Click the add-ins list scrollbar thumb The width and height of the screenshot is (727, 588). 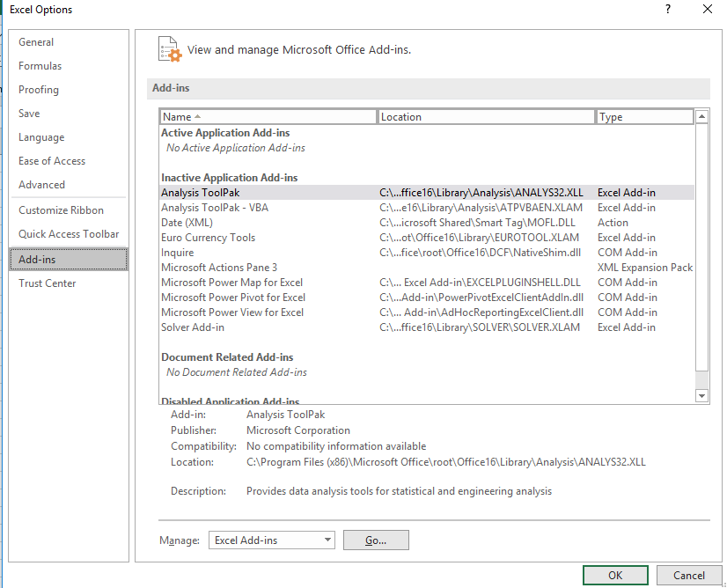(702, 247)
